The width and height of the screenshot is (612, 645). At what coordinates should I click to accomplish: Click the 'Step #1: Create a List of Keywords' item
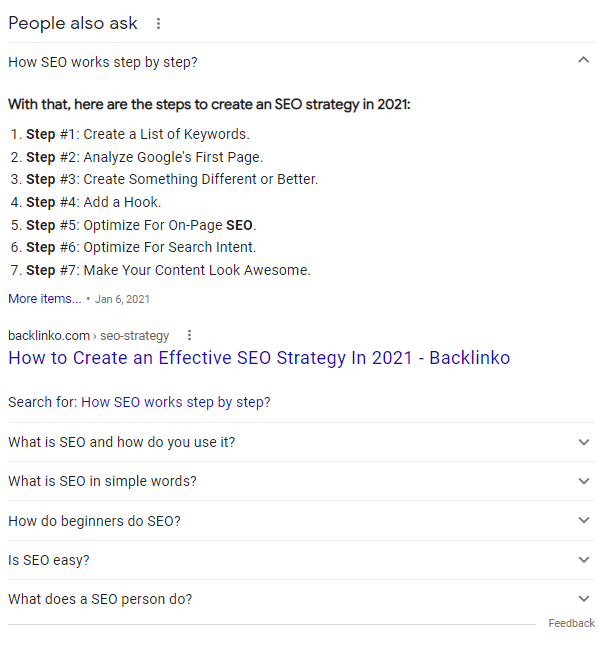[x=138, y=134]
